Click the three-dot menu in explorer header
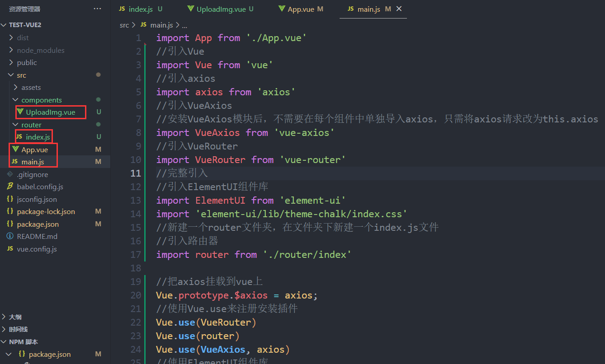 point(97,9)
